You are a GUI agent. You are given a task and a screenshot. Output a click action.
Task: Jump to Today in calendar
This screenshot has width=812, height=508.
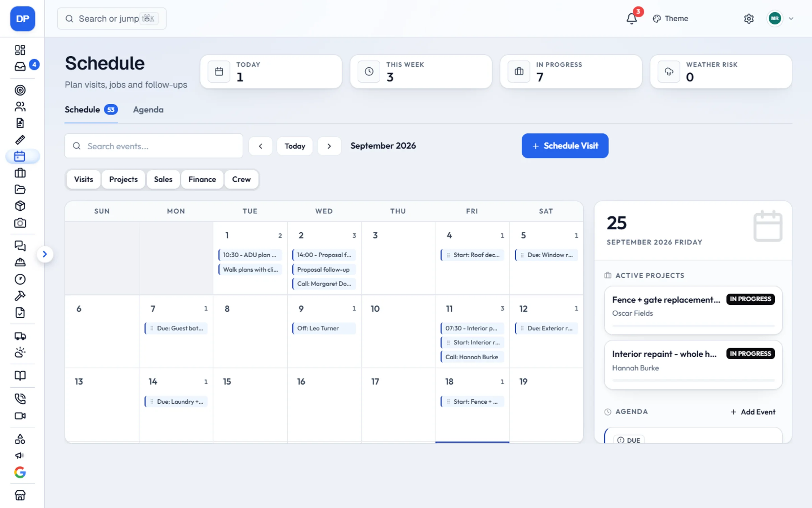295,146
